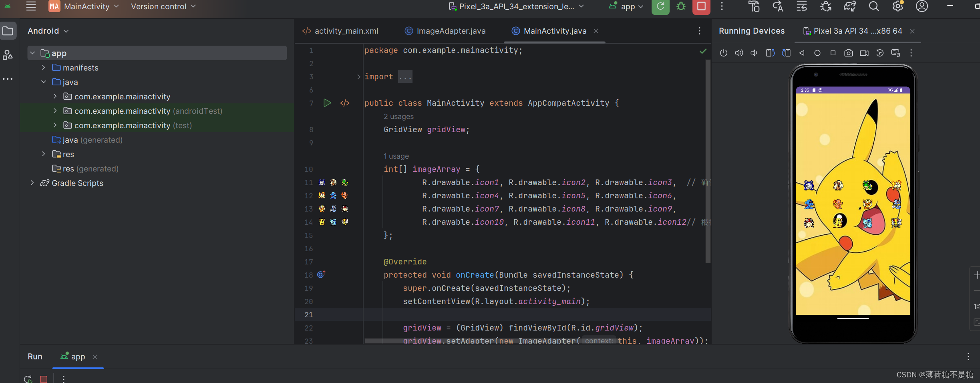This screenshot has height=383, width=980.
Task: Tap emulator Back triangle button
Action: [802, 53]
